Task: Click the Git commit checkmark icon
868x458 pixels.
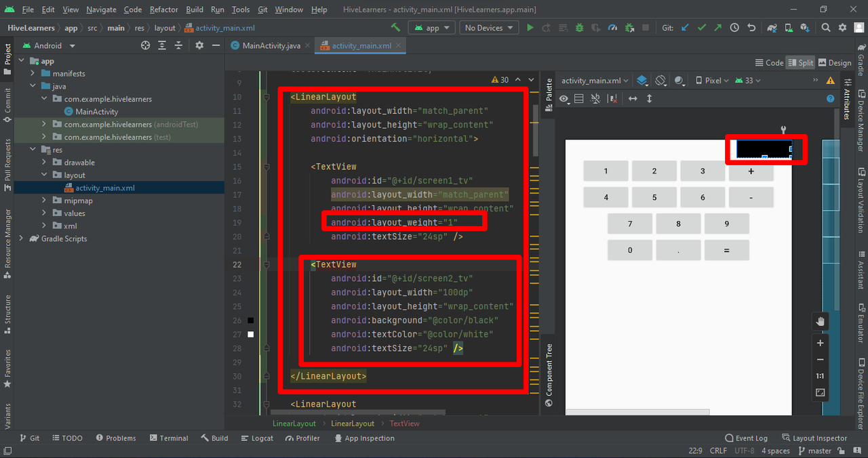Action: click(701, 28)
